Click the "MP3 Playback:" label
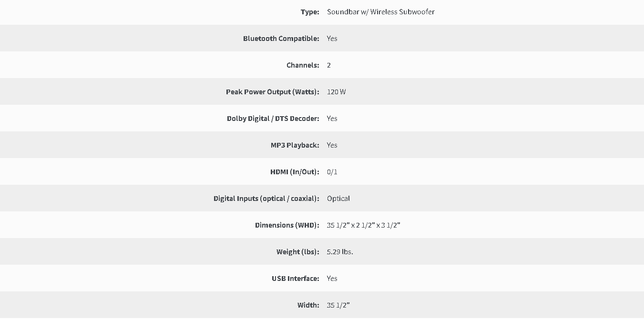The height and width of the screenshot is (319, 644). [x=295, y=145]
